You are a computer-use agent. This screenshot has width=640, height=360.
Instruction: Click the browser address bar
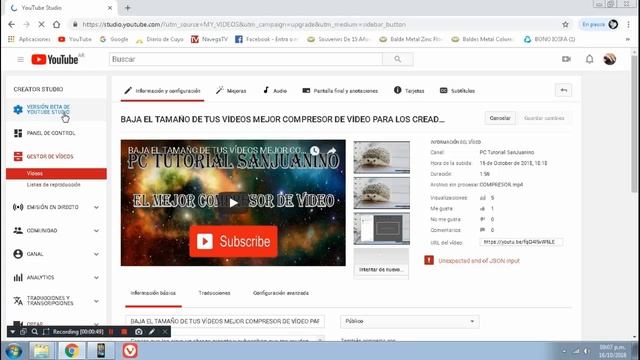point(314,24)
